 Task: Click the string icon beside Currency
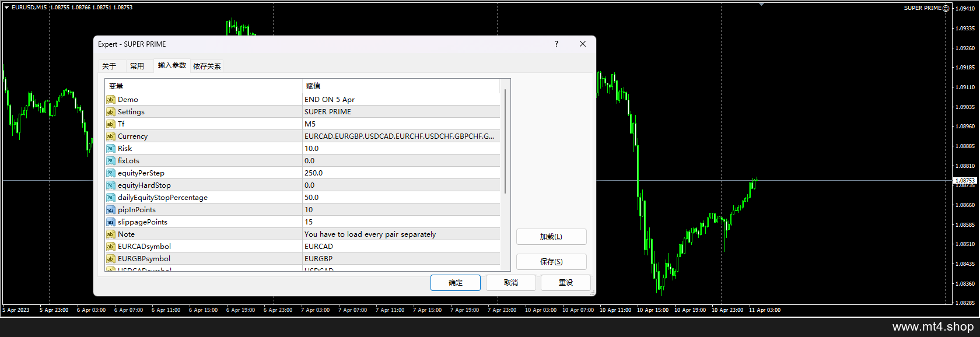pyautogui.click(x=110, y=136)
